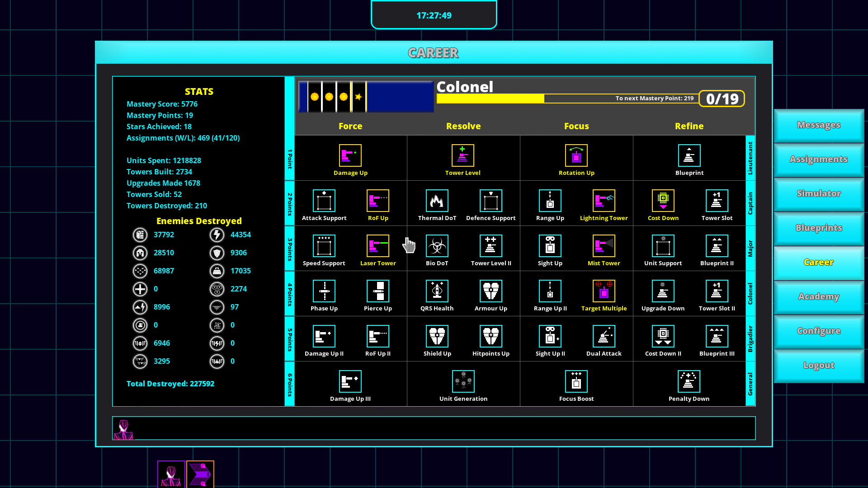Open the Blueprints menu
This screenshot has width=868, height=488.
point(818,228)
